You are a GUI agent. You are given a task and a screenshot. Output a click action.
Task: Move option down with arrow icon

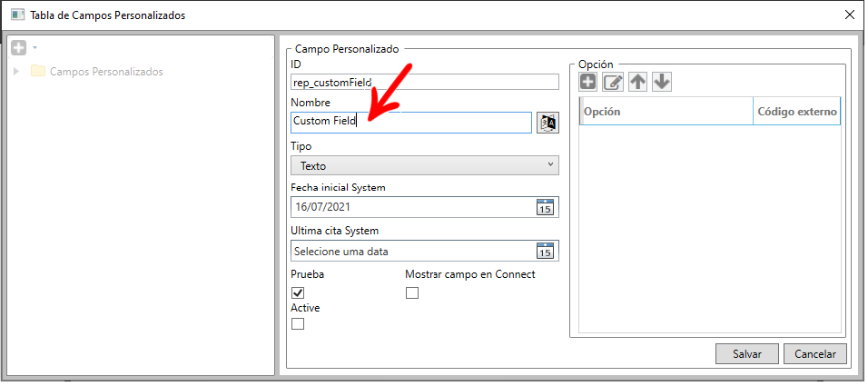(x=662, y=82)
